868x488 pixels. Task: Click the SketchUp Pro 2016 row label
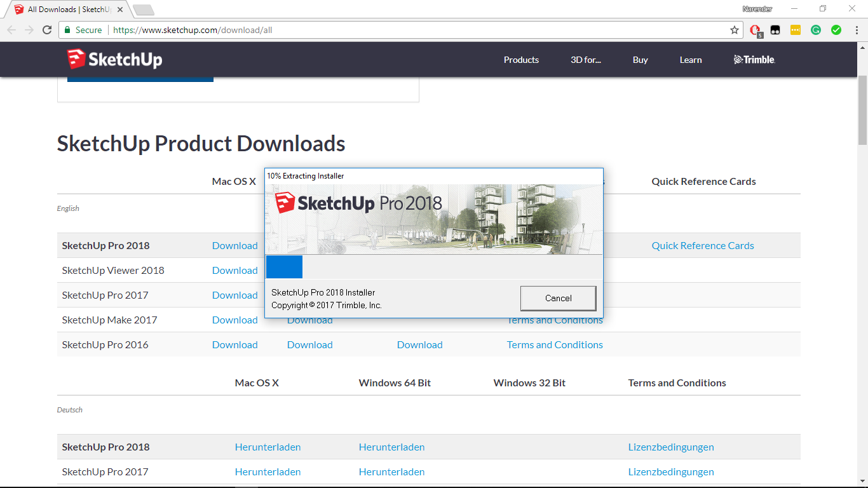point(105,344)
